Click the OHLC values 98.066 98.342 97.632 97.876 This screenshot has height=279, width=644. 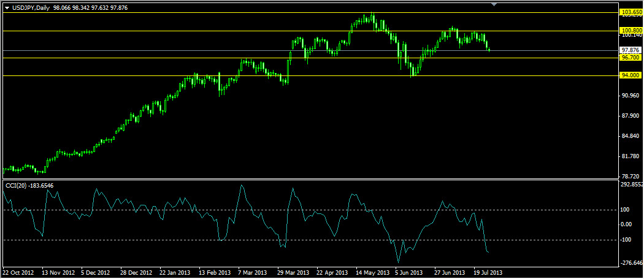tap(90, 7)
